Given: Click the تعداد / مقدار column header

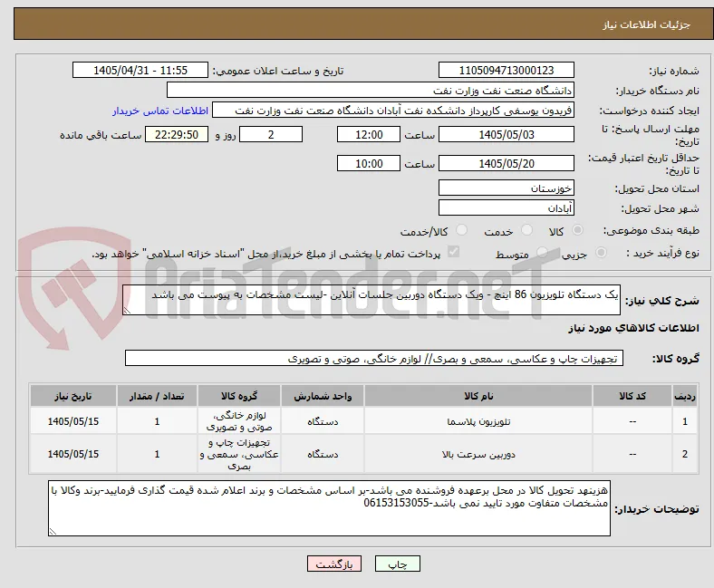Looking at the screenshot, I should click(x=157, y=396).
